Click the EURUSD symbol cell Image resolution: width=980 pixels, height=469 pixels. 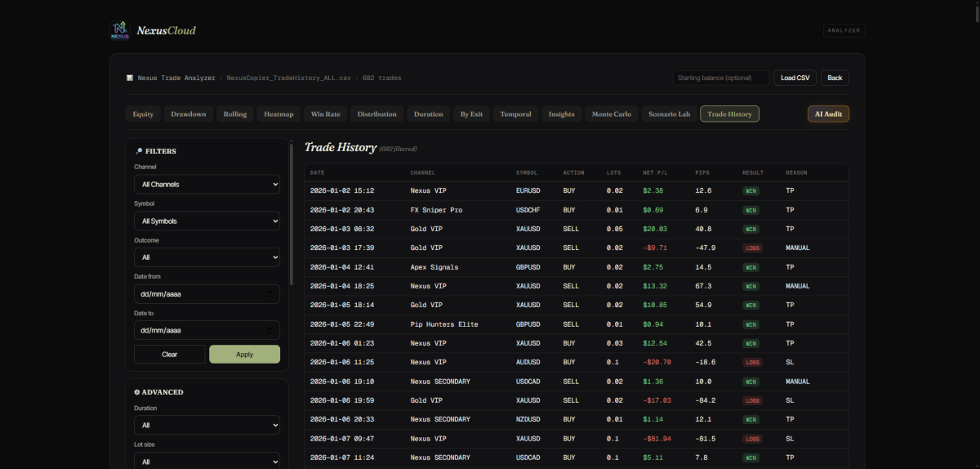point(528,190)
